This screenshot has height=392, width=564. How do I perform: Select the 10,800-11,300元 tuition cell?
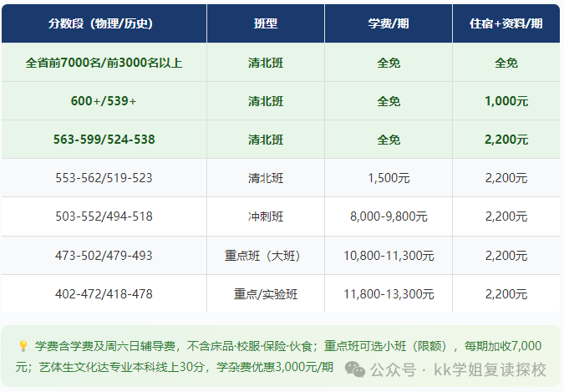[389, 256]
